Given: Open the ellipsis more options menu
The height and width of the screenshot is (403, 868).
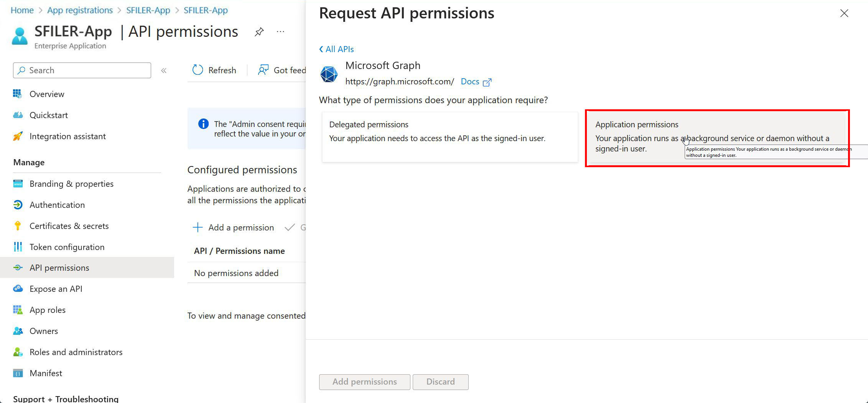Looking at the screenshot, I should [x=280, y=31].
